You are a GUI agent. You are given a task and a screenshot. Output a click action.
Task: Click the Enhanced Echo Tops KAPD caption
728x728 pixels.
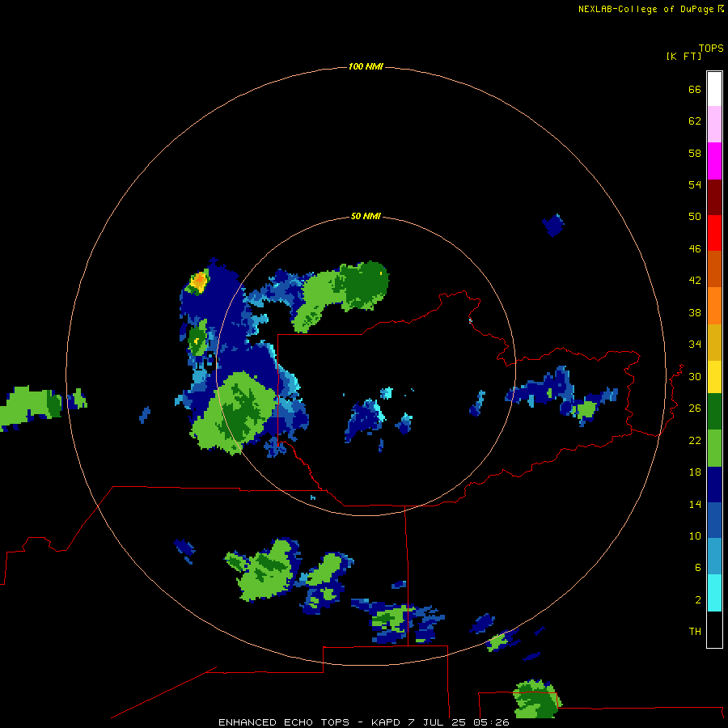[x=363, y=722]
